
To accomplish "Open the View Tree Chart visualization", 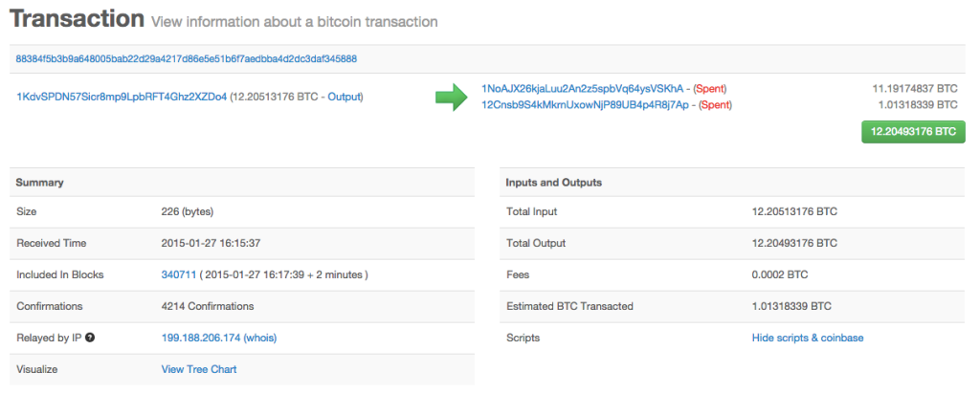I will (199, 369).
